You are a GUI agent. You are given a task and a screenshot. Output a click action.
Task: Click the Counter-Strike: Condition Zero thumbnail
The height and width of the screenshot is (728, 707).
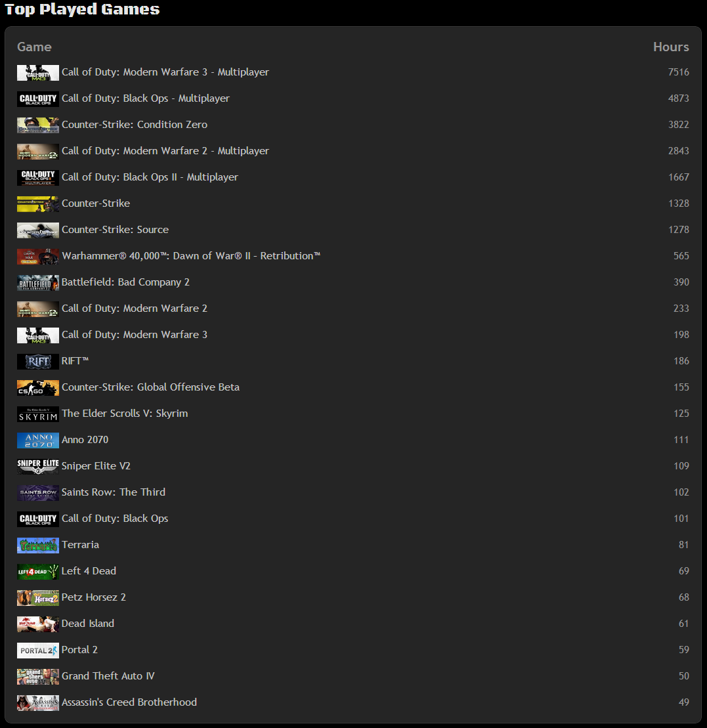(38, 125)
